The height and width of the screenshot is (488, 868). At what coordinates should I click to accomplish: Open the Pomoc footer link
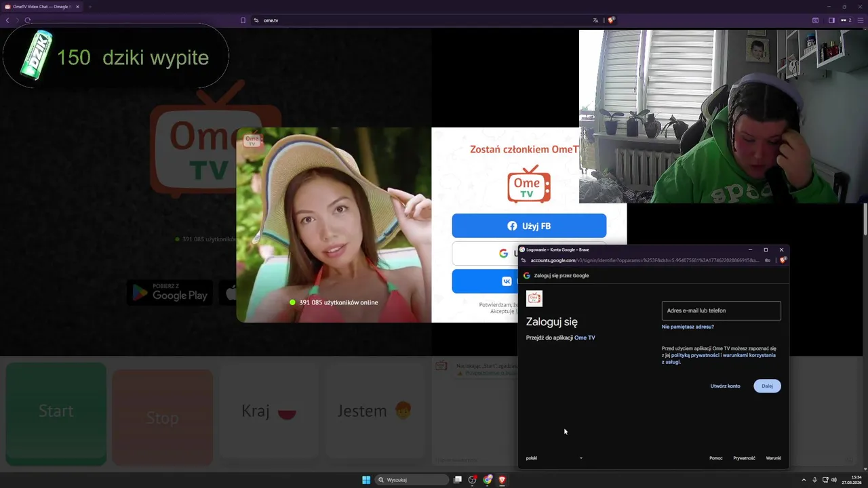click(715, 458)
